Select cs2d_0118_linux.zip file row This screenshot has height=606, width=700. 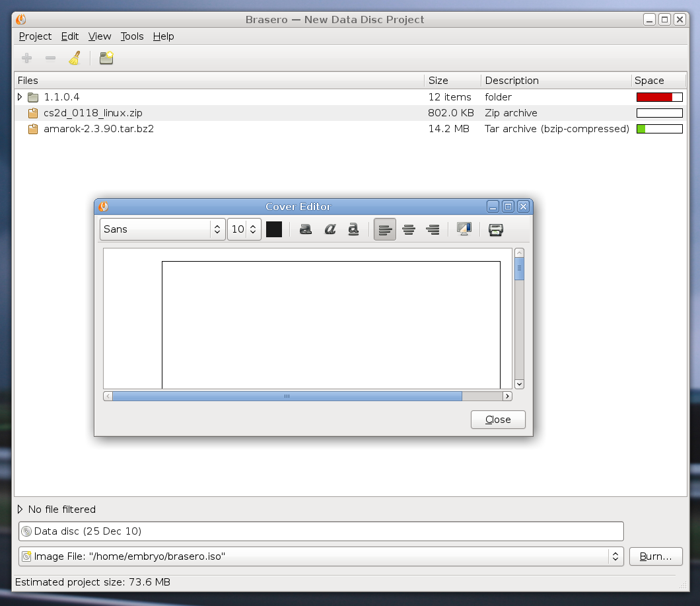[x=351, y=113]
